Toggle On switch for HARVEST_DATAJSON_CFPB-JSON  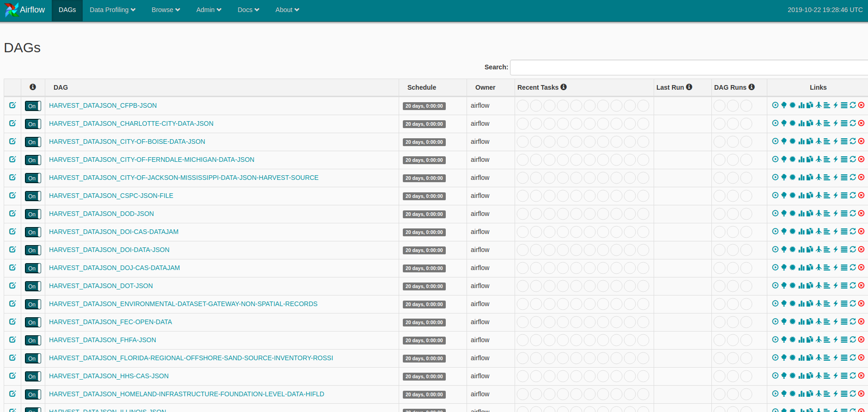[33, 106]
